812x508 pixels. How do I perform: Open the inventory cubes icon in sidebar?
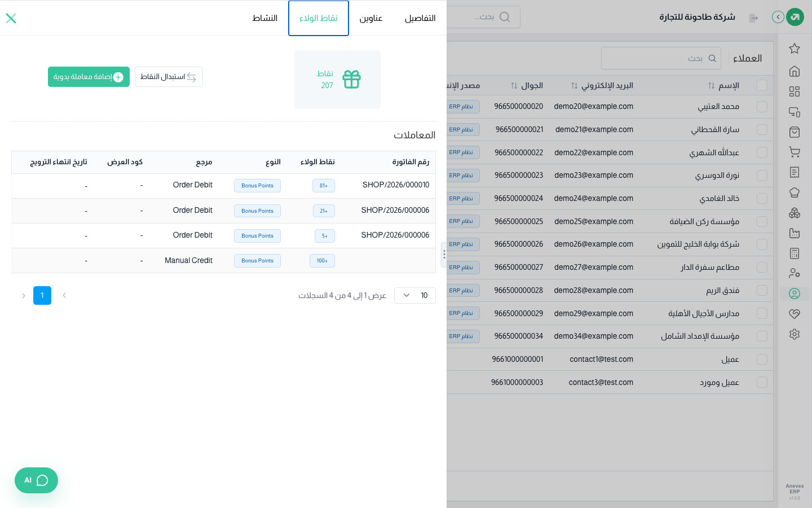click(795, 213)
